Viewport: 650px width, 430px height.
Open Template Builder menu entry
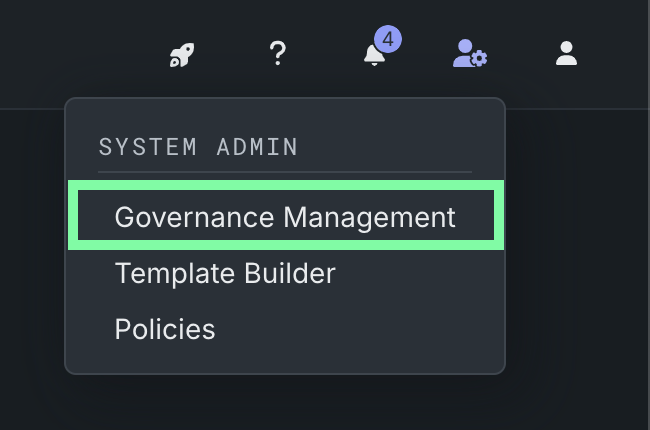[x=225, y=273]
